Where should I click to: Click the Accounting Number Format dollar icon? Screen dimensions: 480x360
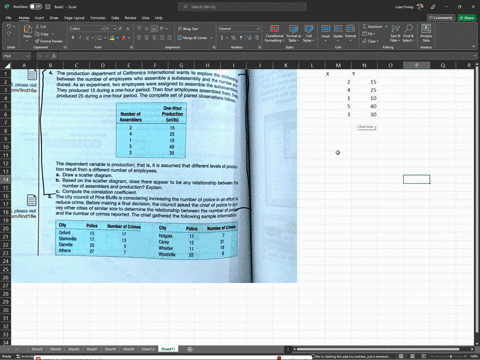coord(222,38)
